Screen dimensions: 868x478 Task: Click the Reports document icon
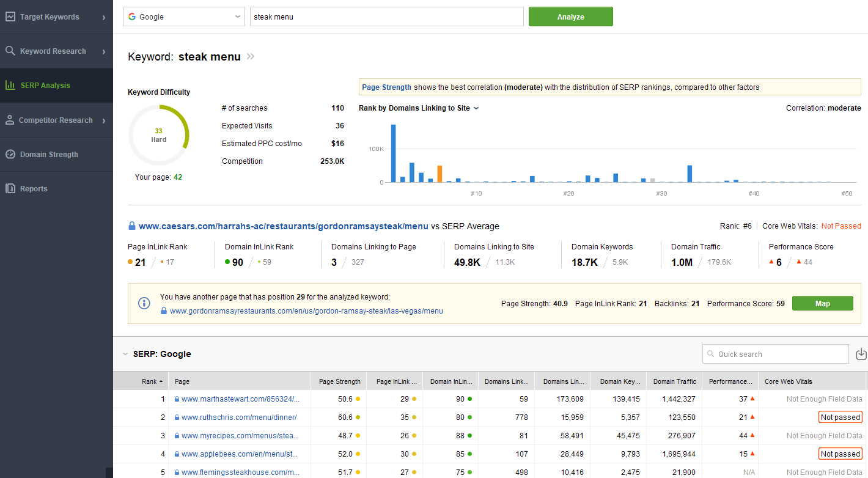(x=10, y=189)
